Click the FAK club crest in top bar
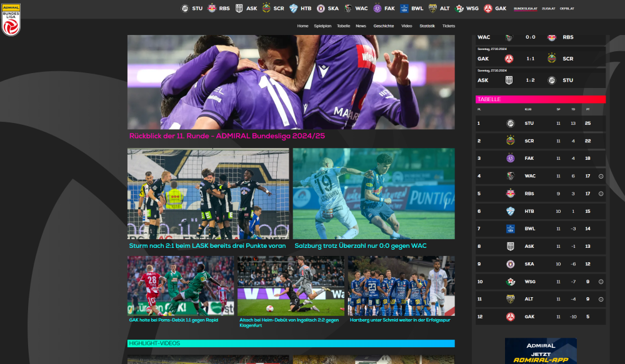 (x=377, y=8)
